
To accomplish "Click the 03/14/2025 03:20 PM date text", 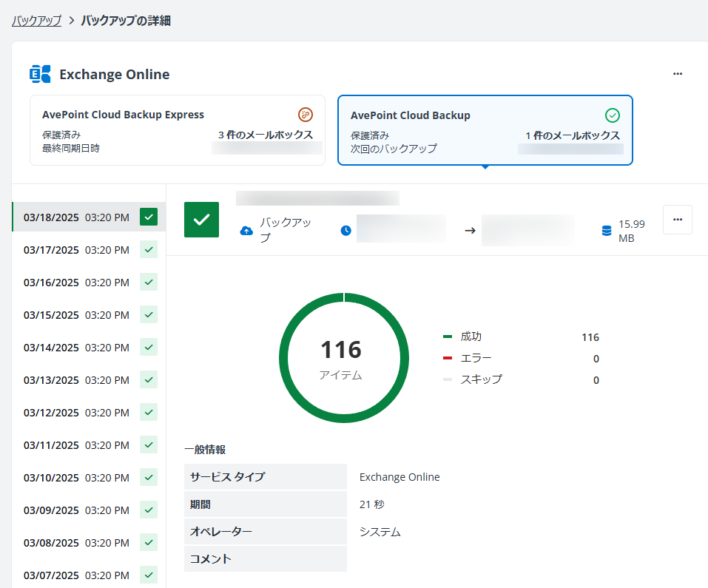I will pyautogui.click(x=76, y=348).
